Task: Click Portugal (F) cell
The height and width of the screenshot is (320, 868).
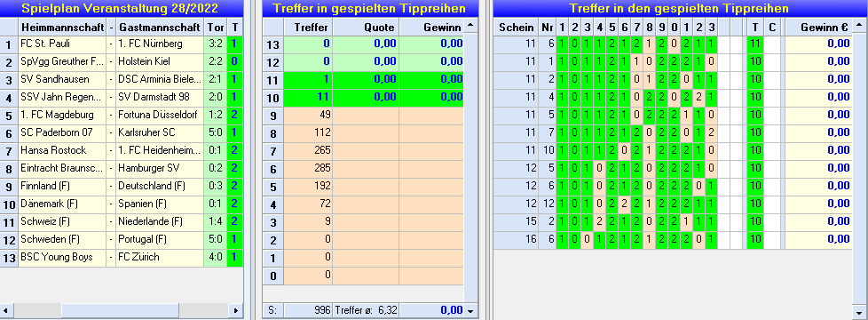Action: tap(160, 239)
